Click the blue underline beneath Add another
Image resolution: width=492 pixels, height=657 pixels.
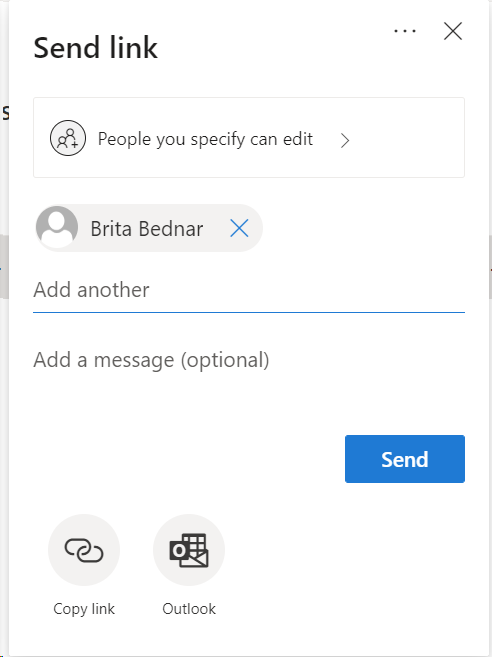[249, 312]
